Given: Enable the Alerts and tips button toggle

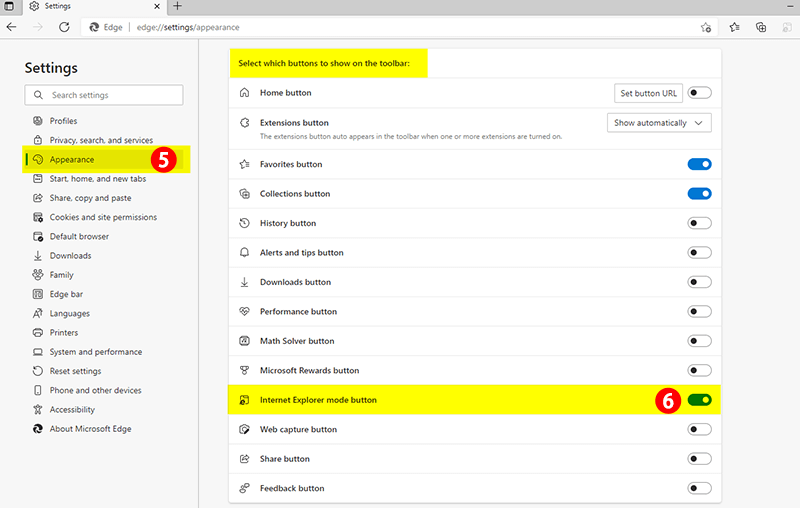Looking at the screenshot, I should coord(699,252).
